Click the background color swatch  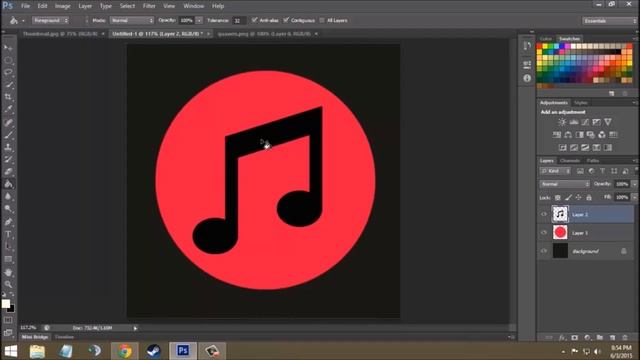[12, 309]
